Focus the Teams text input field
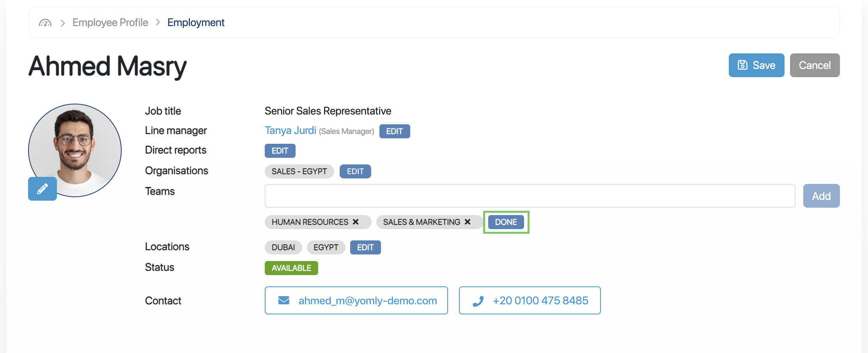This screenshot has width=868, height=353. click(530, 196)
